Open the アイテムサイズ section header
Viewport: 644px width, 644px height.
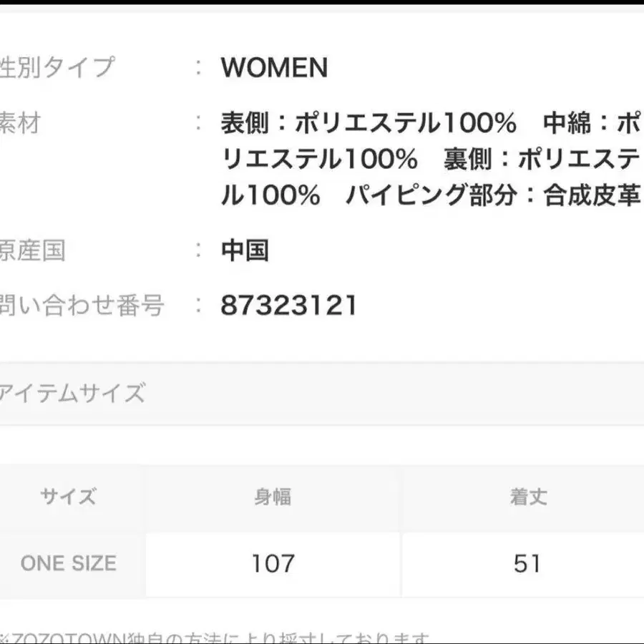(73, 393)
